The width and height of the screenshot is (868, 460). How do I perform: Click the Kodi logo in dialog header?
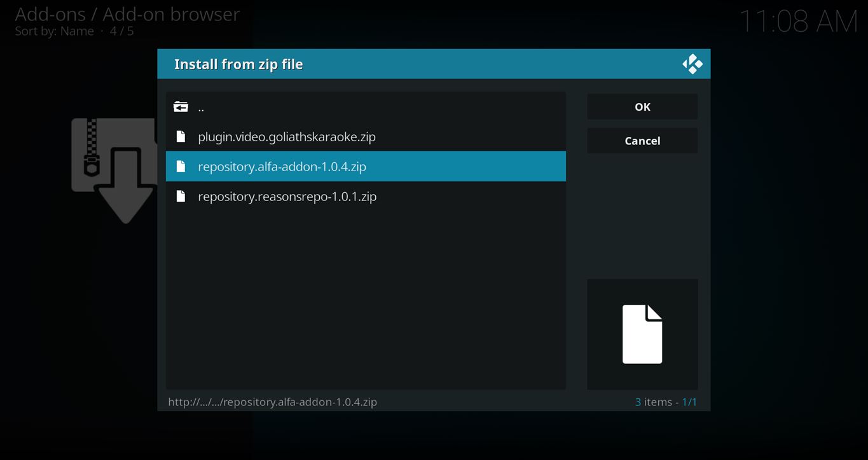pyautogui.click(x=692, y=64)
